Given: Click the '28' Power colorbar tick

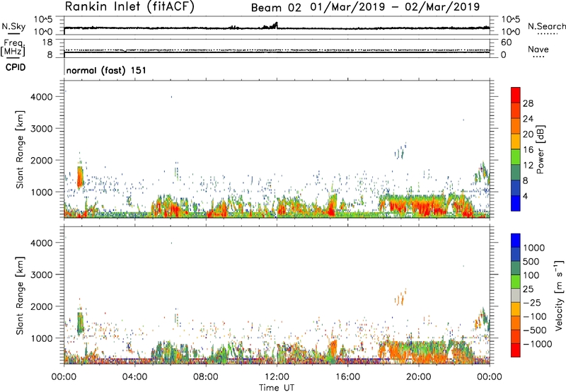Looking at the screenshot, I should pyautogui.click(x=528, y=103).
